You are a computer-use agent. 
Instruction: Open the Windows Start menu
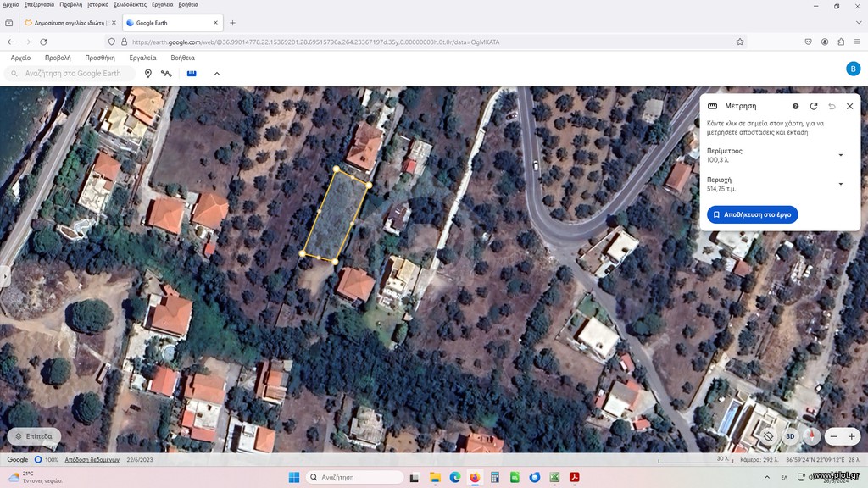(294, 477)
